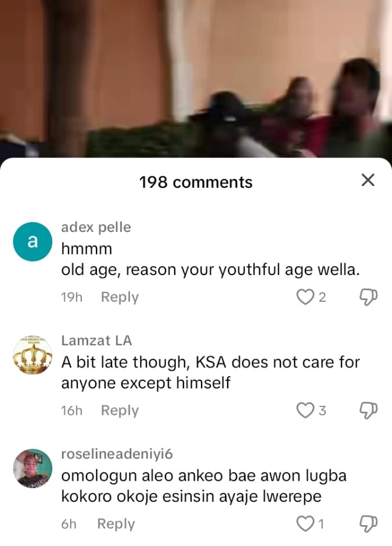The width and height of the screenshot is (392, 546).
Task: Like adex pelle's comment heart icon
Action: tap(305, 297)
